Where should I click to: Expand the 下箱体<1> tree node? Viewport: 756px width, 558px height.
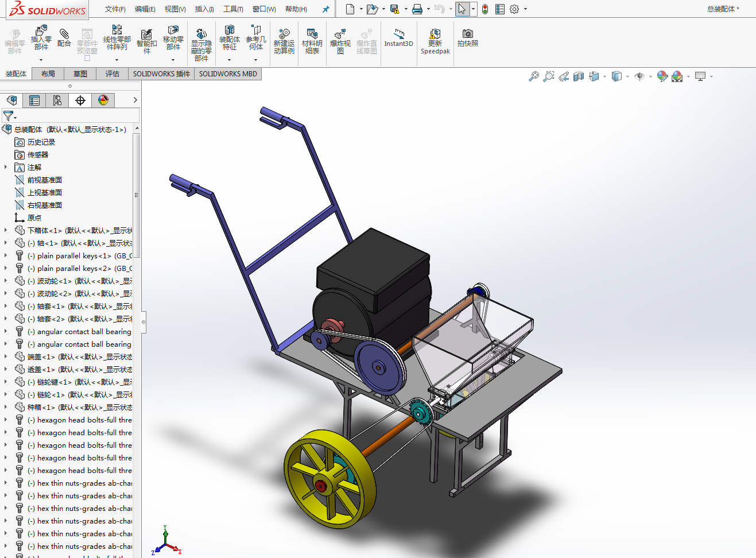click(x=6, y=230)
